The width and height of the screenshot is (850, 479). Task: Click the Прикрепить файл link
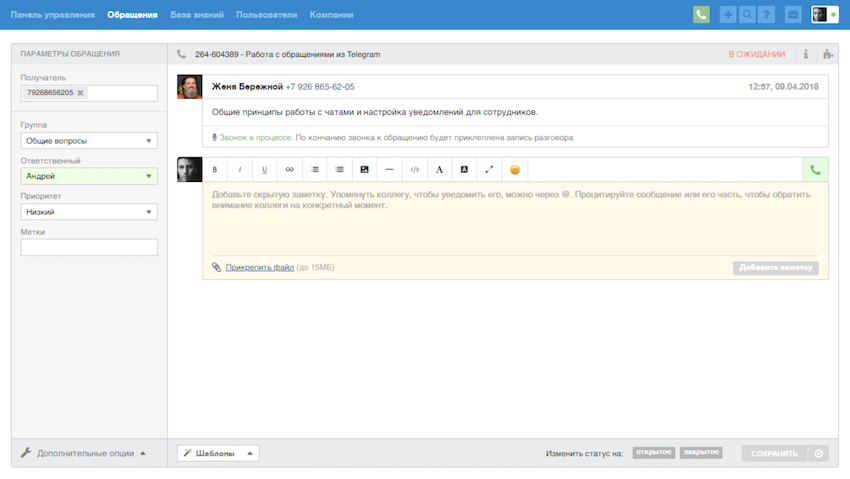pyautogui.click(x=260, y=267)
